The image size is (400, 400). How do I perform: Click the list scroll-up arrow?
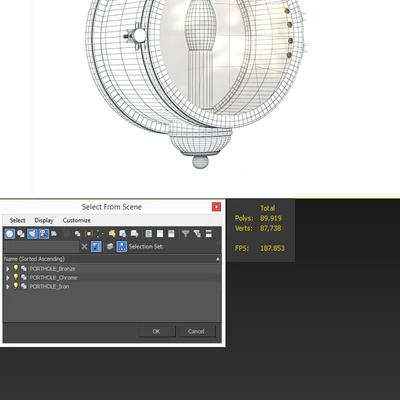pyautogui.click(x=218, y=259)
